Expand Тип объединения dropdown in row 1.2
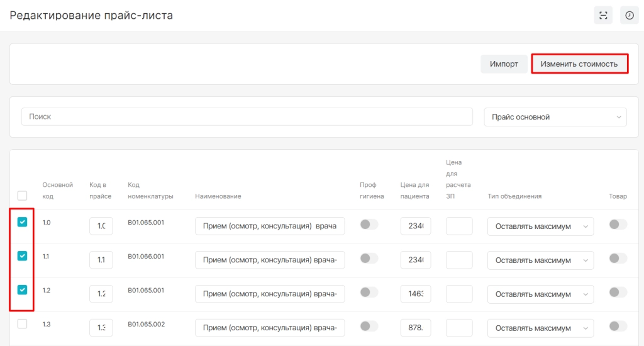Screen dimensions: 644x346 click(540, 294)
